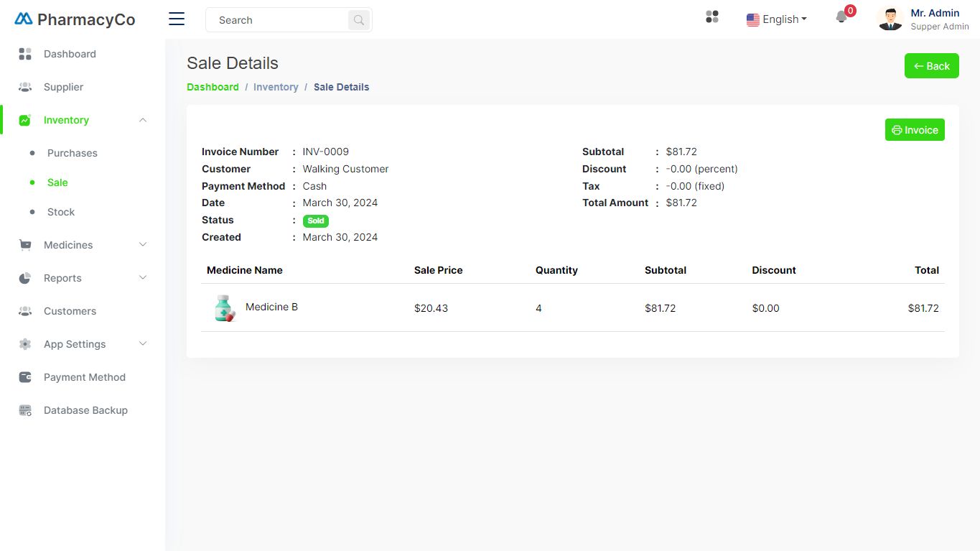Print using the Invoice button

click(x=915, y=130)
